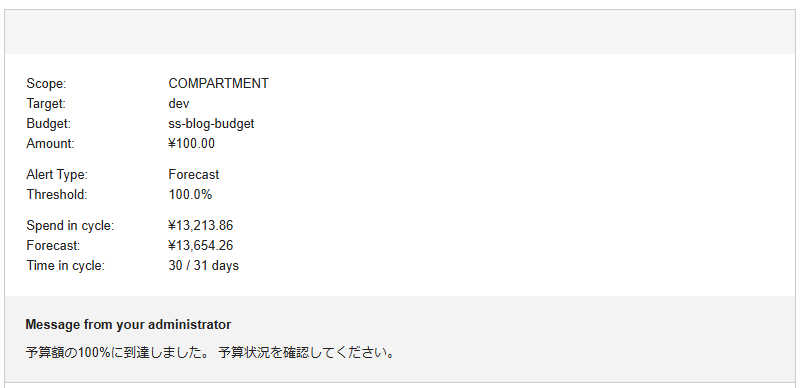Screen dimensions: 805x388
Task: Click the Threshold label
Action: point(57,195)
